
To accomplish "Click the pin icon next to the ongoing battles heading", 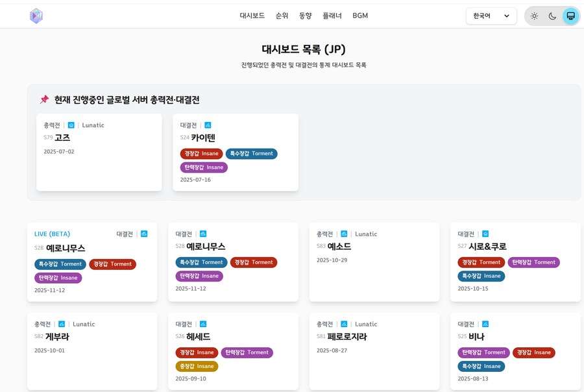I will (44, 99).
